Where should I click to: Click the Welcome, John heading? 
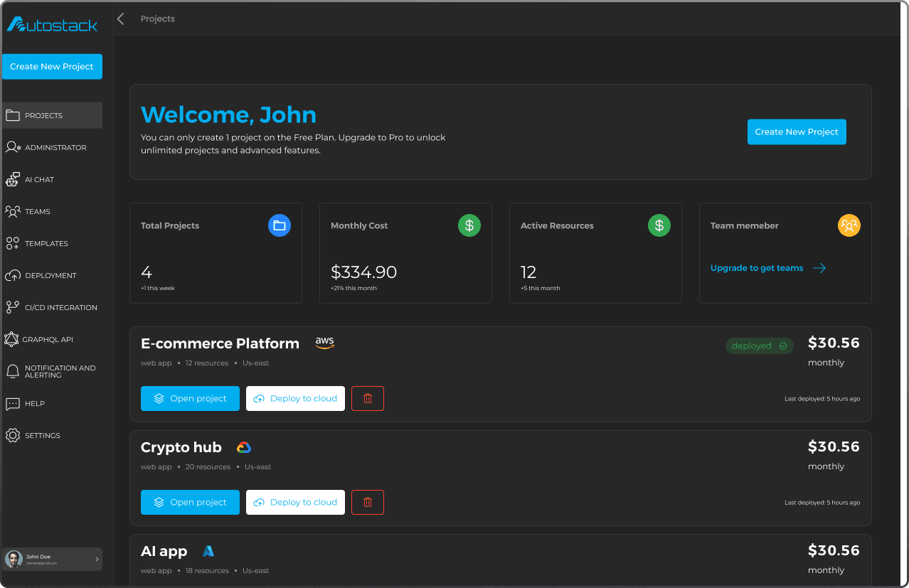point(228,114)
